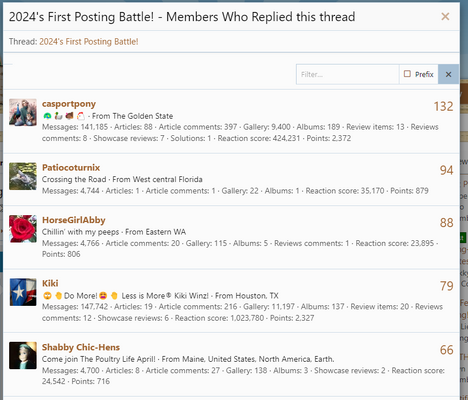
Task: Enable the Prefix checkbox
Action: pos(407,74)
